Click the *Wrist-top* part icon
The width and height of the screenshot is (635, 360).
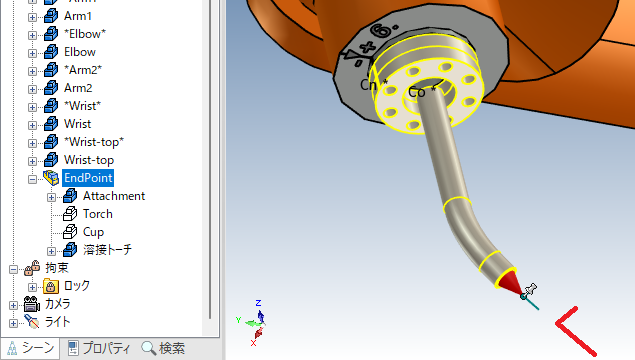51,142
